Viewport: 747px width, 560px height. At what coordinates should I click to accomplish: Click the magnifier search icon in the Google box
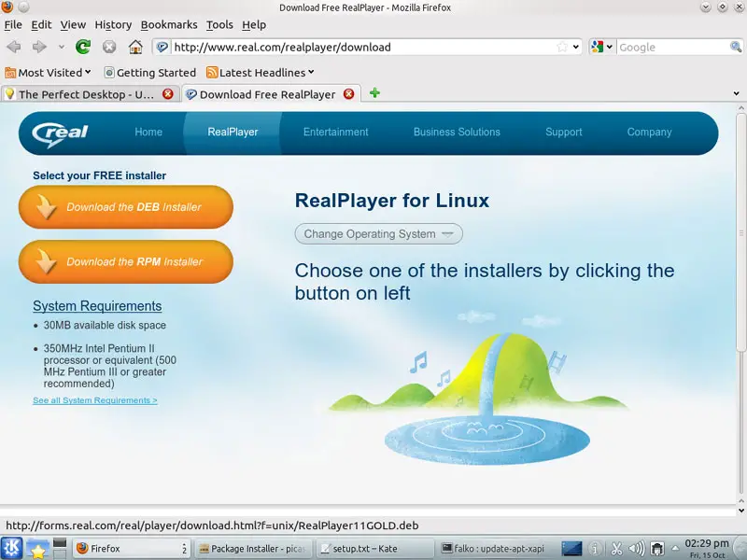coord(736,47)
